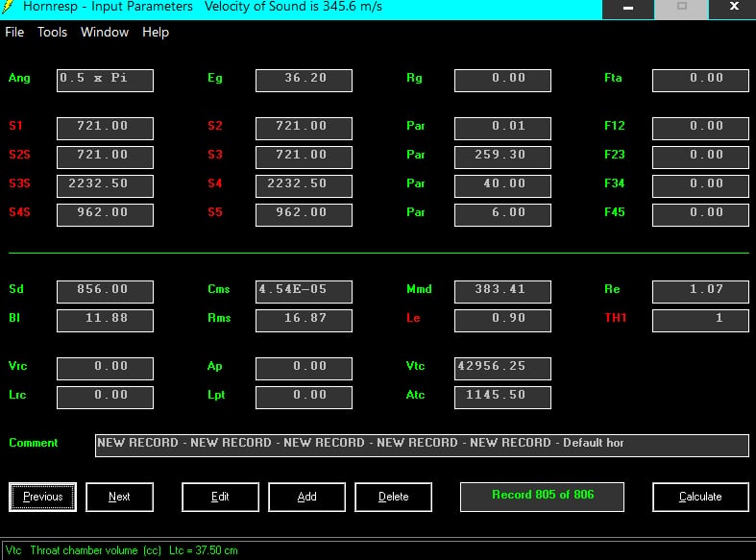Open the Help menu

point(156,33)
